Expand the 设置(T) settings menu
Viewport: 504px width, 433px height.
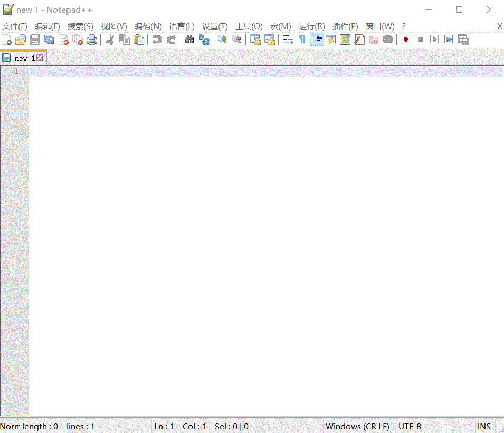pos(215,26)
